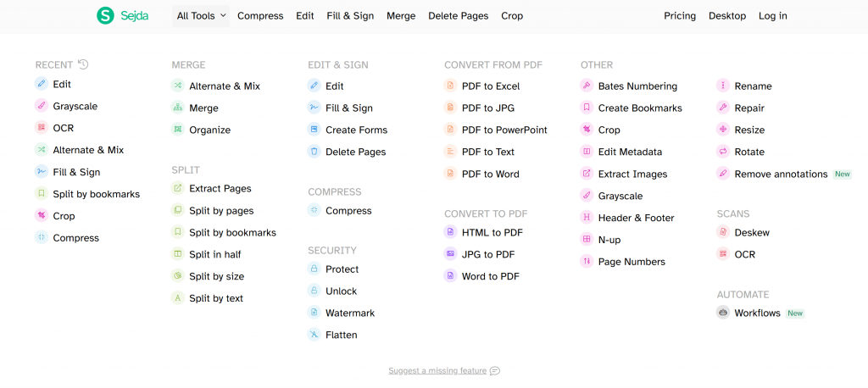Click the Sejda logo icon

click(105, 15)
